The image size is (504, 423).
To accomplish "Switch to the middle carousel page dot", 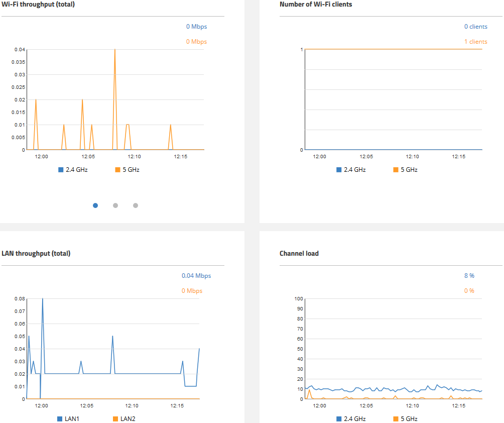I will click(x=115, y=205).
